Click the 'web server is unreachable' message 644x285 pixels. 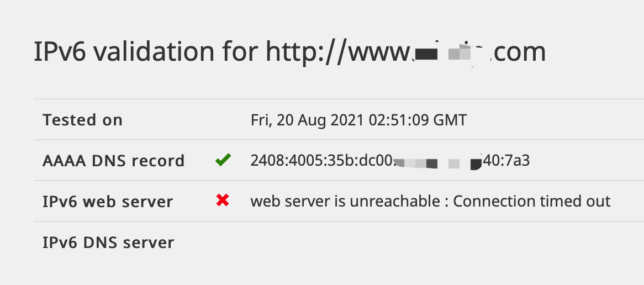click(345, 202)
